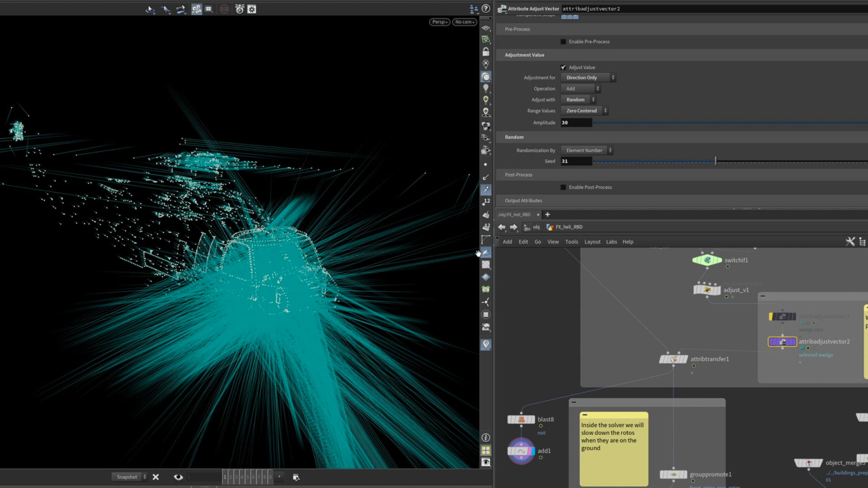The height and width of the screenshot is (488, 868).
Task: Click the Seed slider handle
Action: pyautogui.click(x=715, y=161)
